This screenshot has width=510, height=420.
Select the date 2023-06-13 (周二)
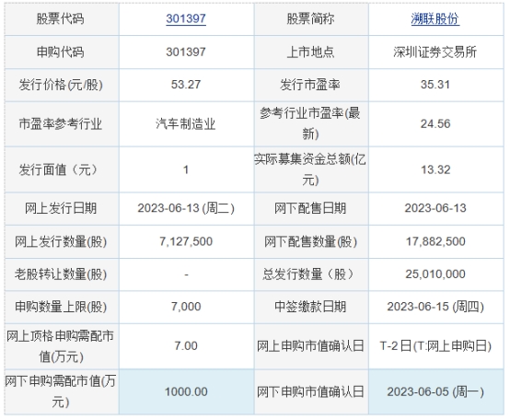coord(186,208)
